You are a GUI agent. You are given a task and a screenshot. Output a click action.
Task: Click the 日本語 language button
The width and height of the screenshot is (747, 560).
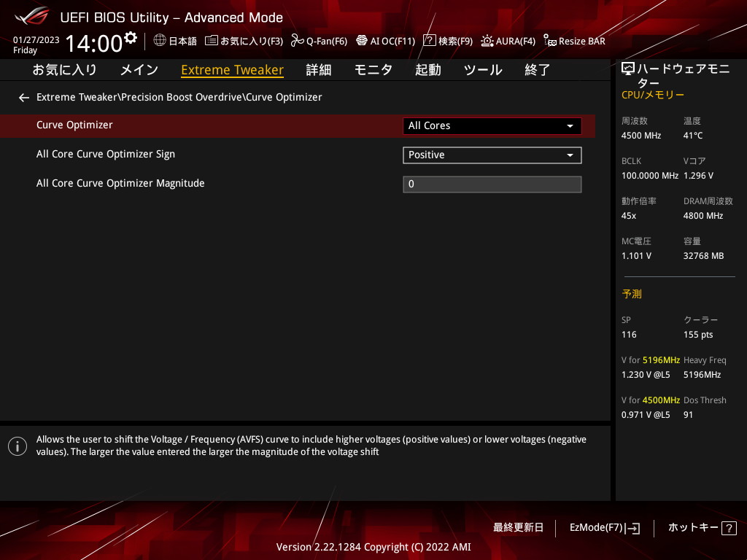(x=183, y=42)
